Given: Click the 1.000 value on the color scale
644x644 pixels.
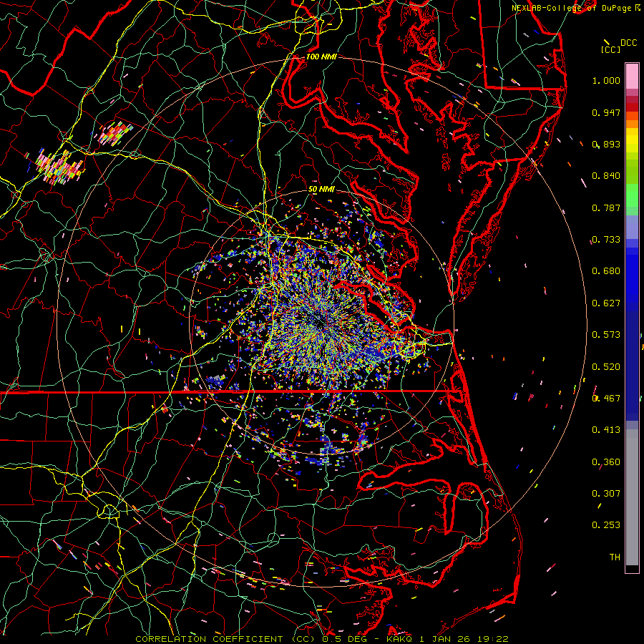Looking at the screenshot, I should tap(606, 80).
